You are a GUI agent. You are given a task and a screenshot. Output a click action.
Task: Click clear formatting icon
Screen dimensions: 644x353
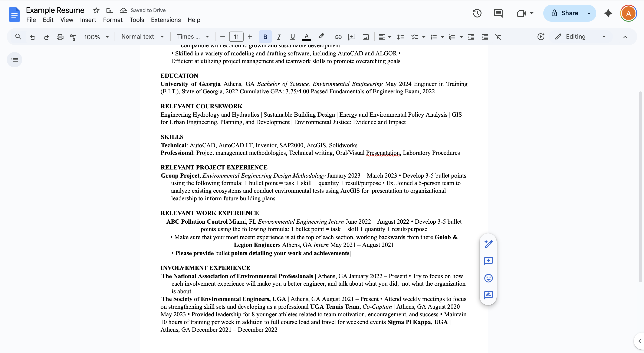point(498,37)
